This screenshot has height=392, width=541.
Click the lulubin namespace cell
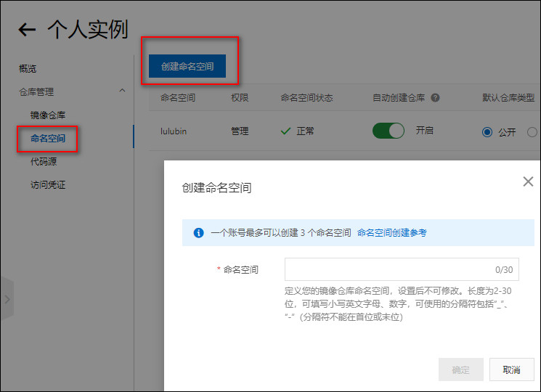(174, 131)
